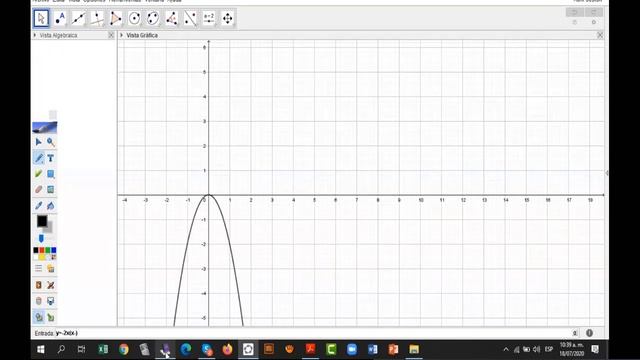Select the Angle tool
The height and width of the screenshot is (360, 640).
(171, 18)
